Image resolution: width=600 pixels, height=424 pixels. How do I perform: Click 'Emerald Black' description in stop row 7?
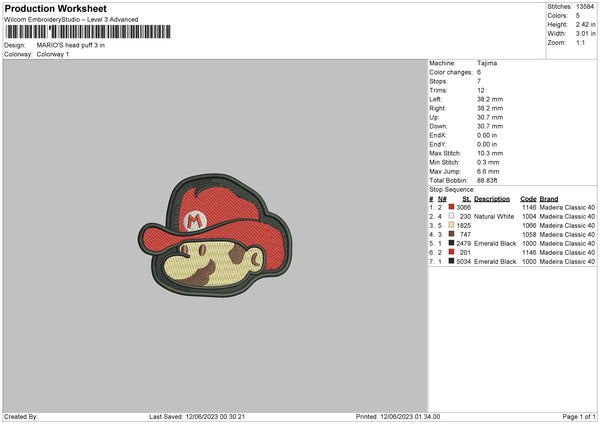click(x=495, y=261)
